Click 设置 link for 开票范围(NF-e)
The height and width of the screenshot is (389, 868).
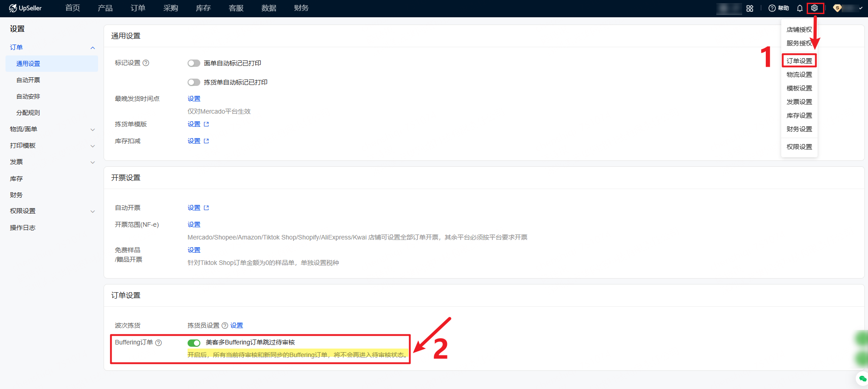pyautogui.click(x=194, y=224)
